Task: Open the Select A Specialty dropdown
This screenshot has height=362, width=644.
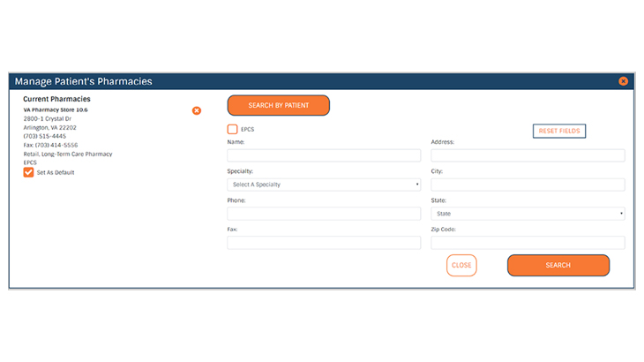Action: tap(324, 185)
